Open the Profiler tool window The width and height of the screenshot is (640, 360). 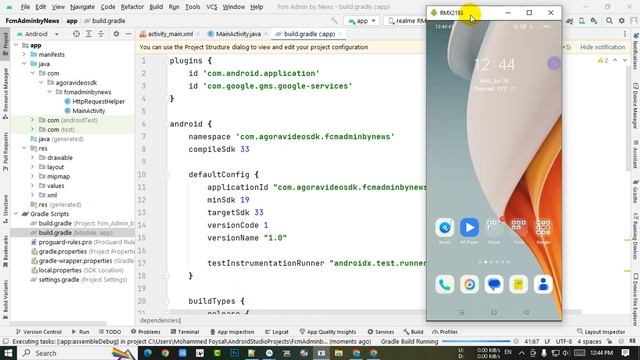(x=445, y=332)
